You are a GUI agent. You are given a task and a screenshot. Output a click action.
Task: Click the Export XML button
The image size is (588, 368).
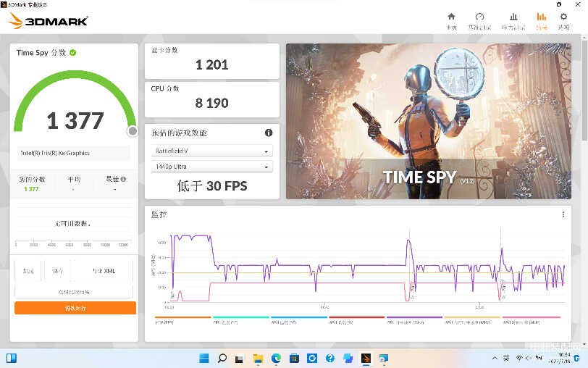click(x=104, y=270)
